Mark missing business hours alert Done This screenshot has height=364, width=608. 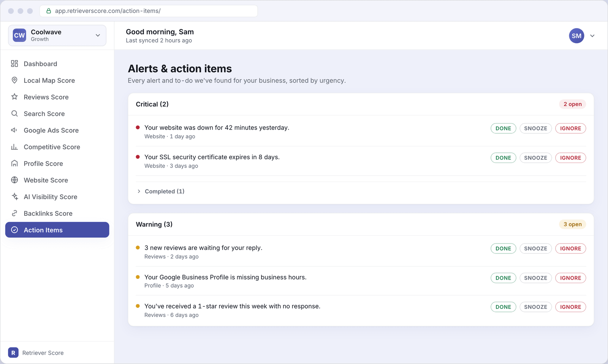pyautogui.click(x=503, y=278)
